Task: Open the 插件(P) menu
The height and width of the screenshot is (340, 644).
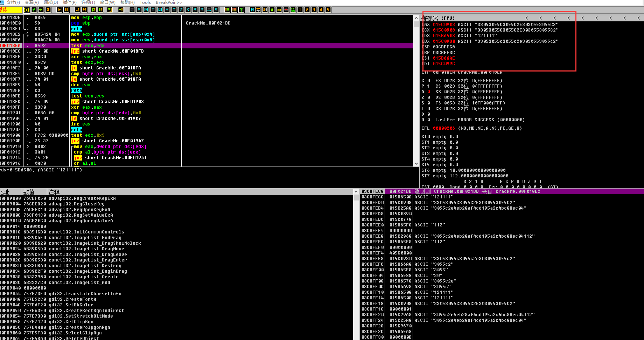Action: point(70,2)
